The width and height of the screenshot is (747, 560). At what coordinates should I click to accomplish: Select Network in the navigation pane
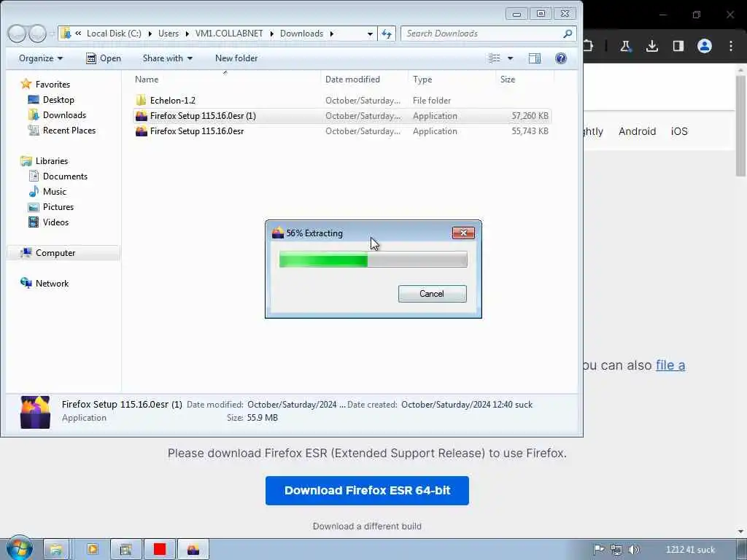click(x=44, y=284)
